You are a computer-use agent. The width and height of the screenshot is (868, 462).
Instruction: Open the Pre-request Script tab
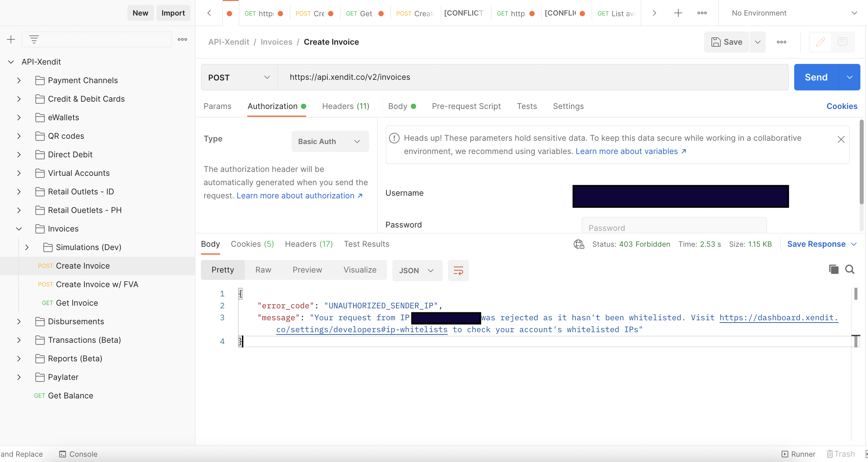(x=466, y=106)
